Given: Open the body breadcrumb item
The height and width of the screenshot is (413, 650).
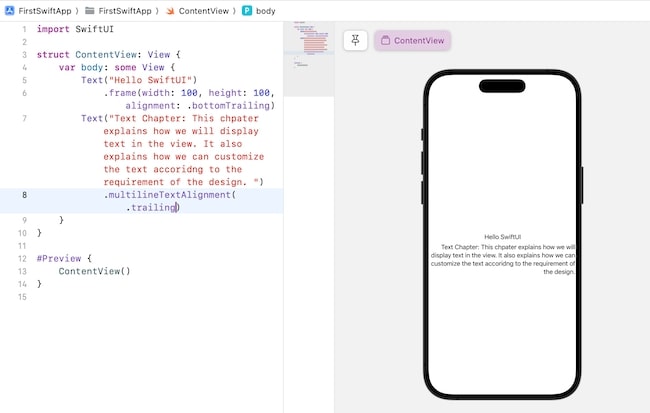Looking at the screenshot, I should pos(266,11).
